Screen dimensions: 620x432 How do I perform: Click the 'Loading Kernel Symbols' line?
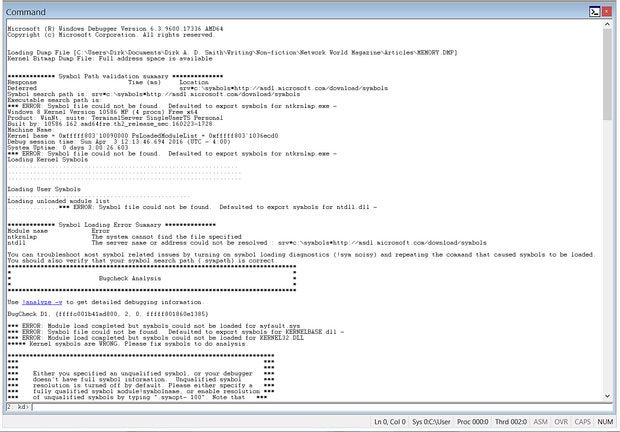(x=48, y=160)
